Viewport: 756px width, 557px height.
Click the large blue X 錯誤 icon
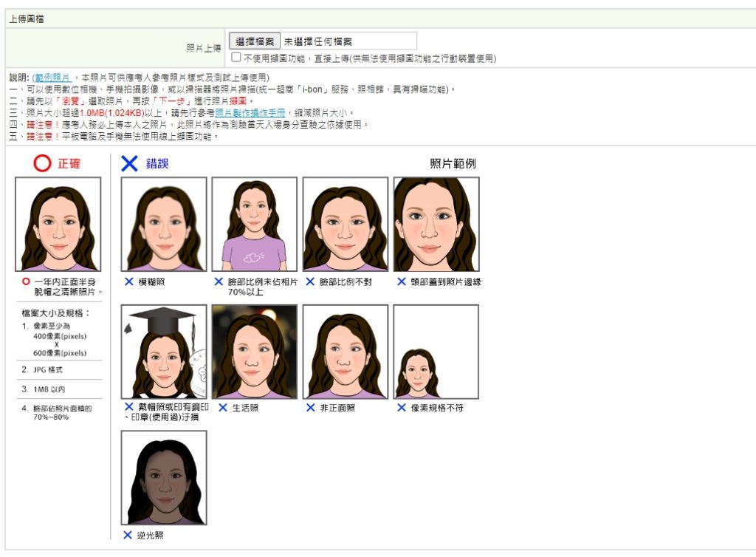[x=129, y=163]
